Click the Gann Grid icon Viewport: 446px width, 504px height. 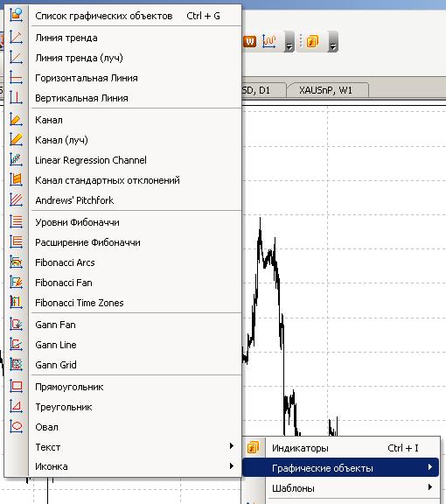16,365
